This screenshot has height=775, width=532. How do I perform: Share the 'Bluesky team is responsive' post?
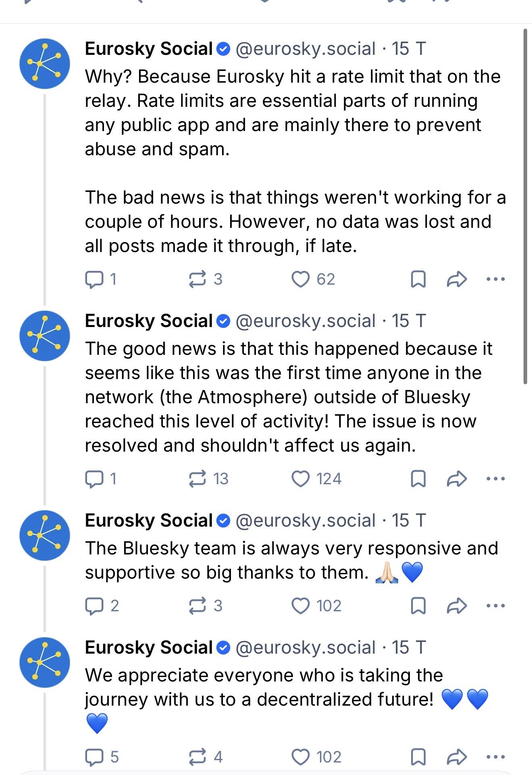457,606
